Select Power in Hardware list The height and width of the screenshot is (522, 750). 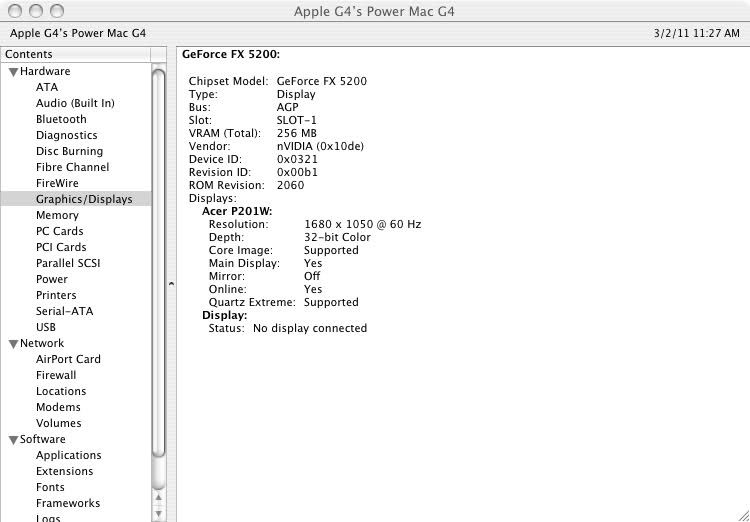coord(52,279)
